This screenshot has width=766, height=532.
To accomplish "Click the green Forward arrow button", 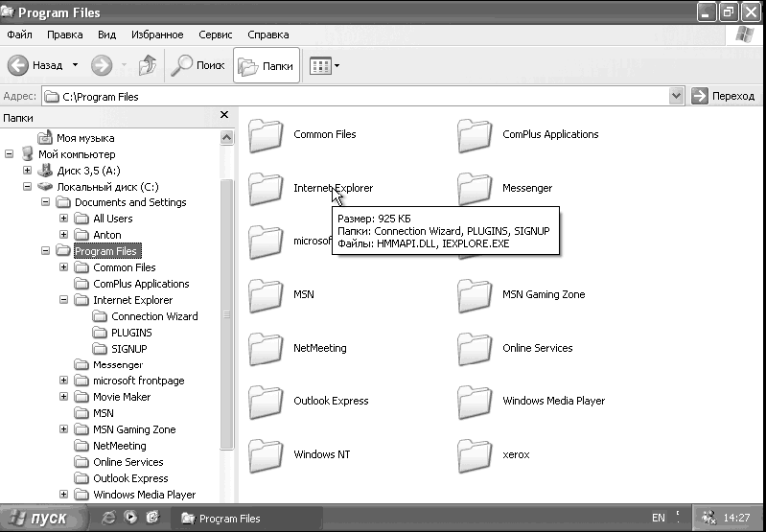I will click(102, 65).
